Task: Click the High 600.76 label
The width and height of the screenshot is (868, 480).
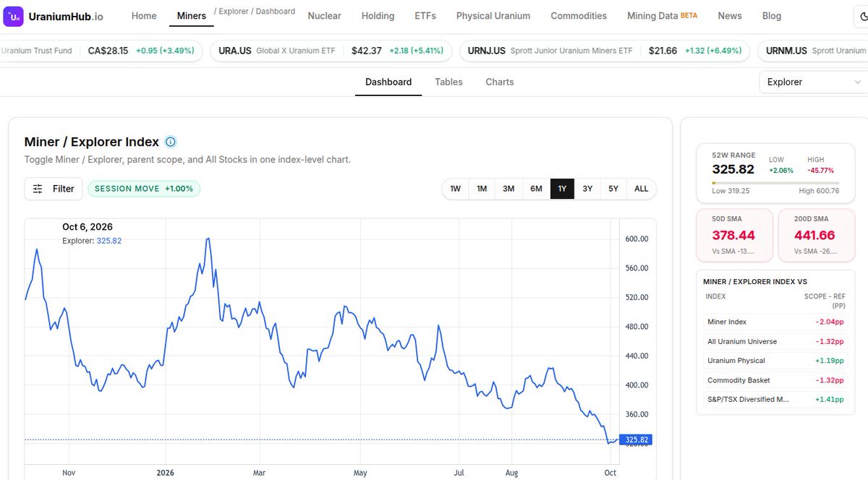Action: [819, 191]
